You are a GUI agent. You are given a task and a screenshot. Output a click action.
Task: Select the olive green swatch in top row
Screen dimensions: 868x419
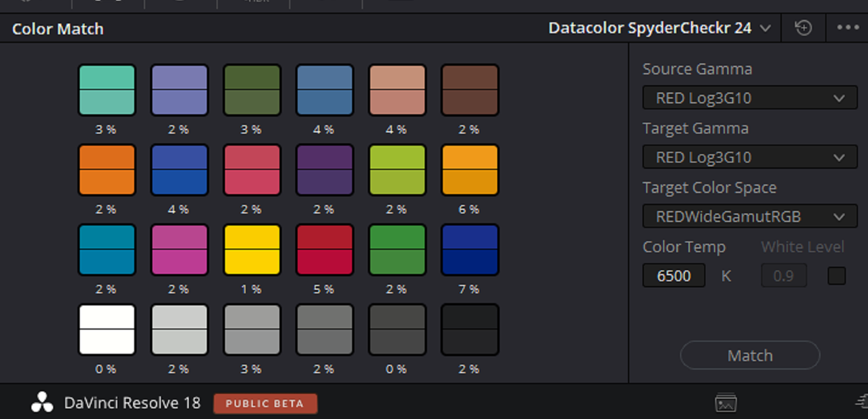click(252, 90)
